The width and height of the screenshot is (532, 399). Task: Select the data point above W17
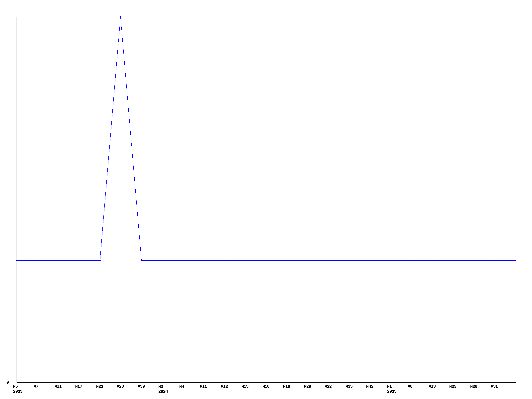pyautogui.click(x=79, y=260)
